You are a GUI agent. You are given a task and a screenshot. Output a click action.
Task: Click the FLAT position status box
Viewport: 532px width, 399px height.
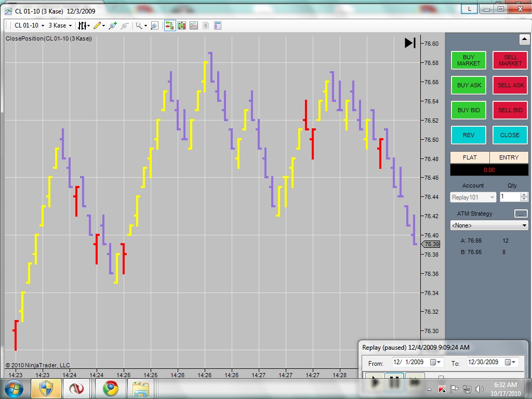tap(470, 157)
